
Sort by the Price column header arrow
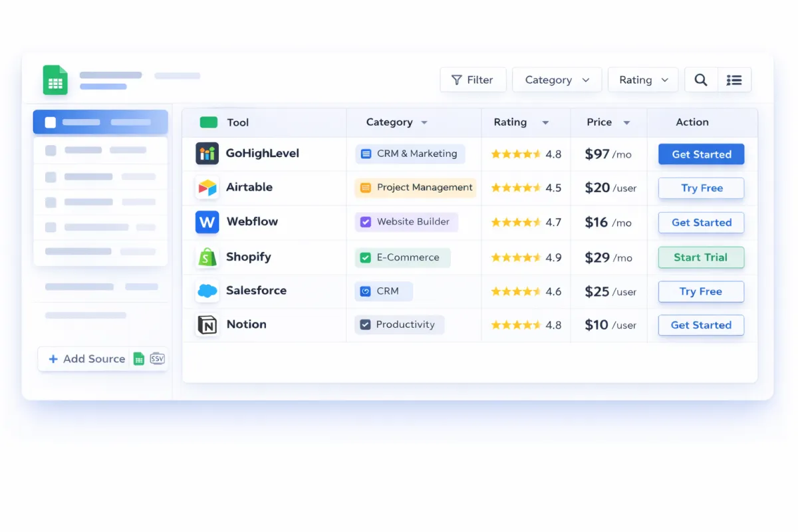(x=626, y=123)
